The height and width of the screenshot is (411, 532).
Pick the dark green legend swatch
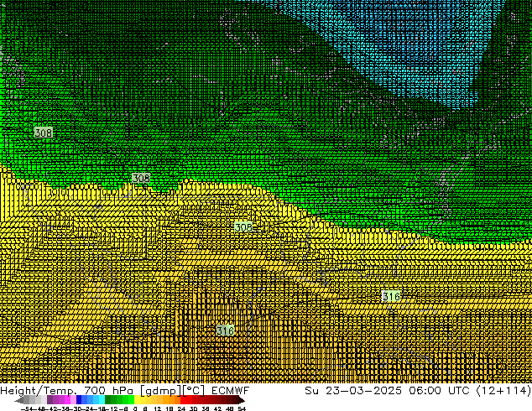pyautogui.click(x=108, y=399)
